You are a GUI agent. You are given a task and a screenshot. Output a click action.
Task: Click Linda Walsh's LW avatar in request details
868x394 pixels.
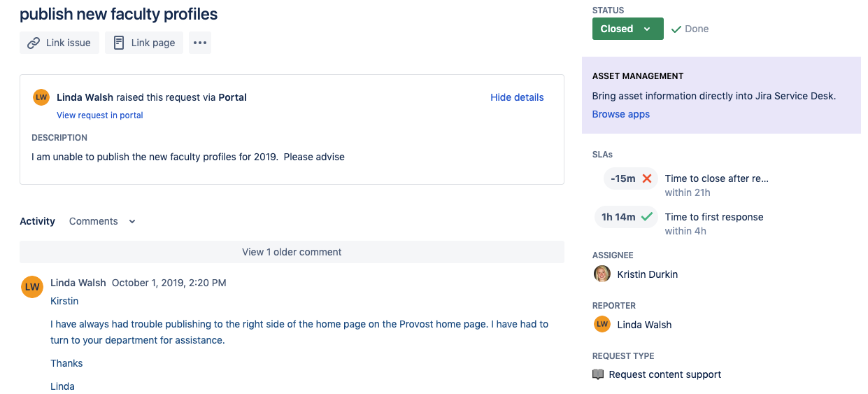tap(41, 97)
